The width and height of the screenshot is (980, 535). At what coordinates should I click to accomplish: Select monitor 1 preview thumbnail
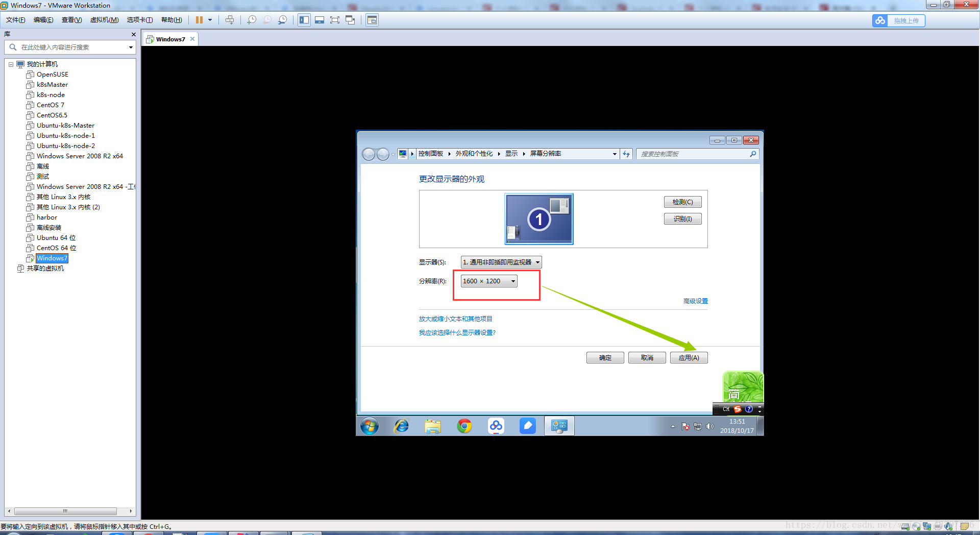point(539,219)
